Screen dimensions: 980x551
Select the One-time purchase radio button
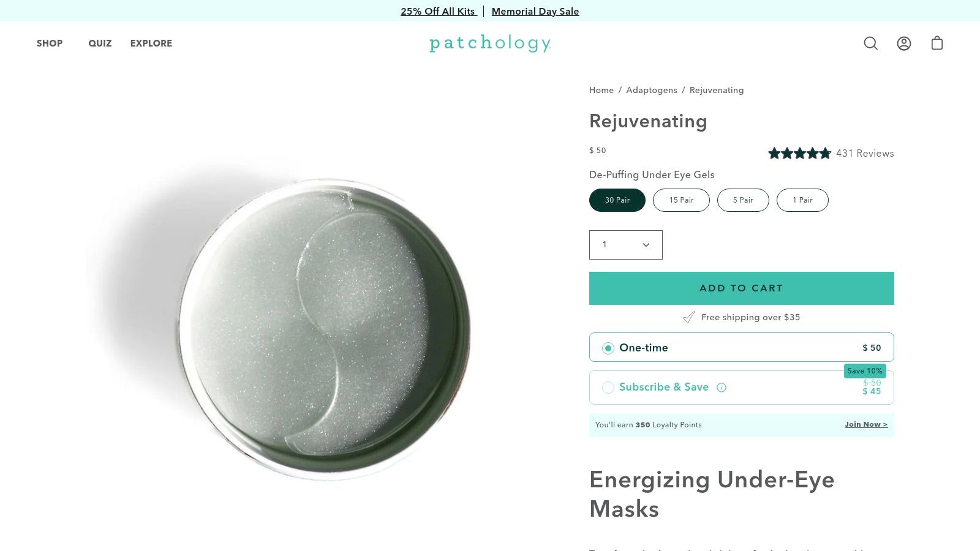click(x=608, y=348)
